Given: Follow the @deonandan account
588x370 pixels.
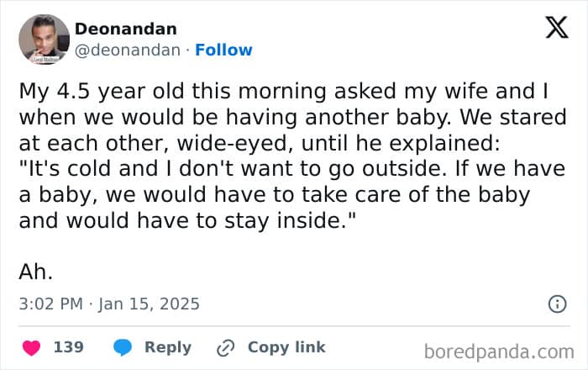Looking at the screenshot, I should tap(223, 50).
